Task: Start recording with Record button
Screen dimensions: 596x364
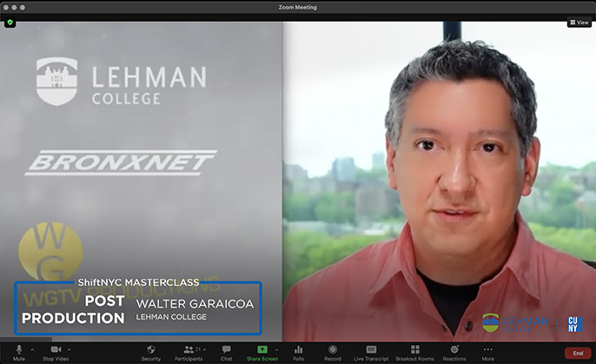Action: [333, 353]
